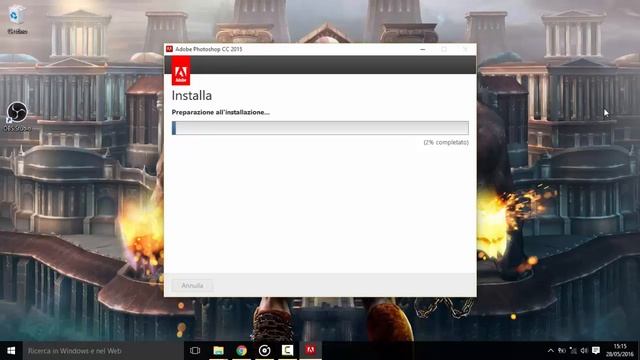Open the Action Center notifications icon
The image size is (640, 360).
pyautogui.click(x=596, y=351)
